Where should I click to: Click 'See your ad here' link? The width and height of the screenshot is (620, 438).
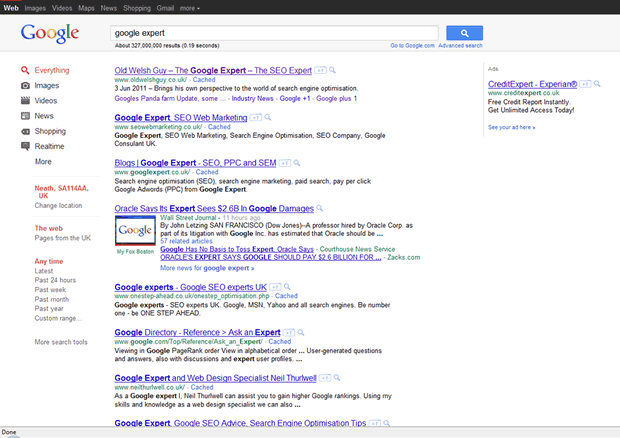511,127
